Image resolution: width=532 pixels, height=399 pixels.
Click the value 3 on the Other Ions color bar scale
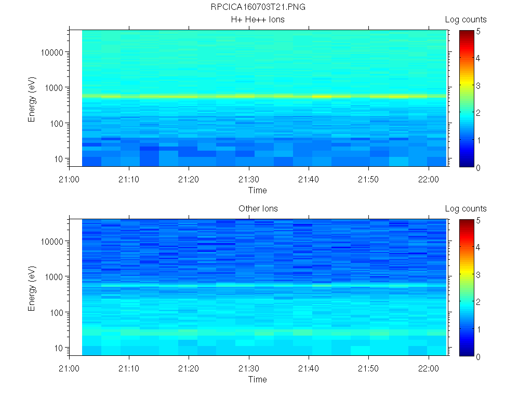click(x=478, y=275)
